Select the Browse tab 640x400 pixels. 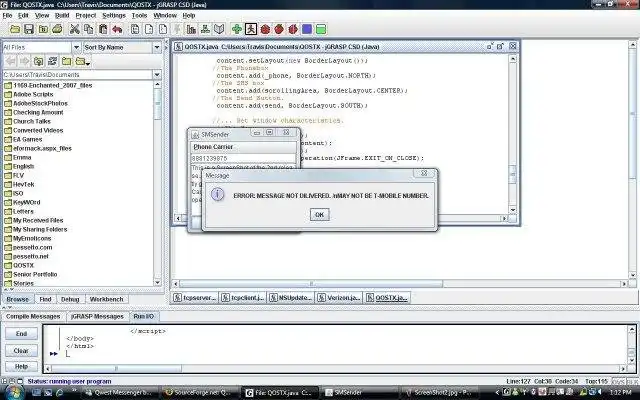(x=18, y=299)
